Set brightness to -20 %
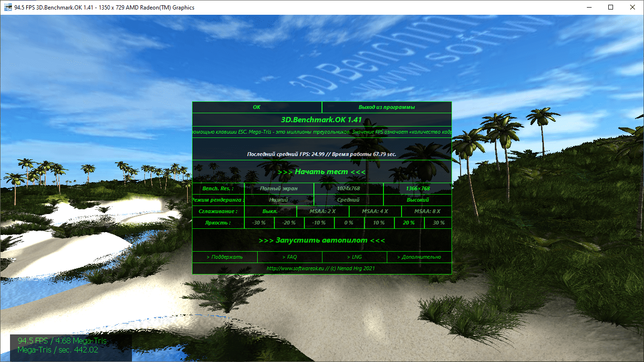The width and height of the screenshot is (644, 362). pos(289,223)
